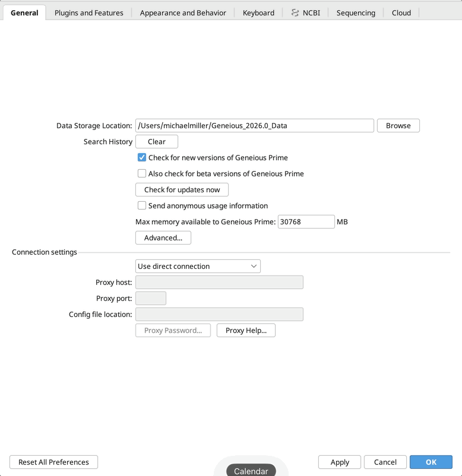Click inside the Max memory value field

[305, 221]
